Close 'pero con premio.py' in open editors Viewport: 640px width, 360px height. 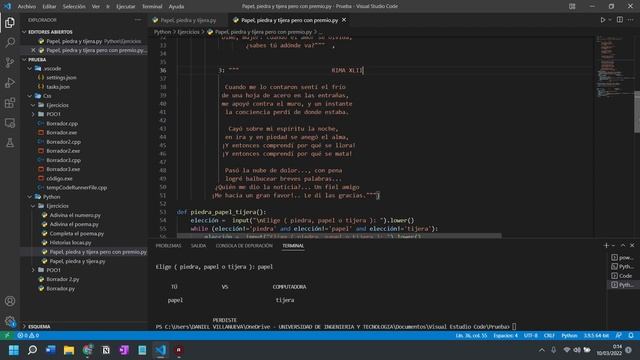33,50
